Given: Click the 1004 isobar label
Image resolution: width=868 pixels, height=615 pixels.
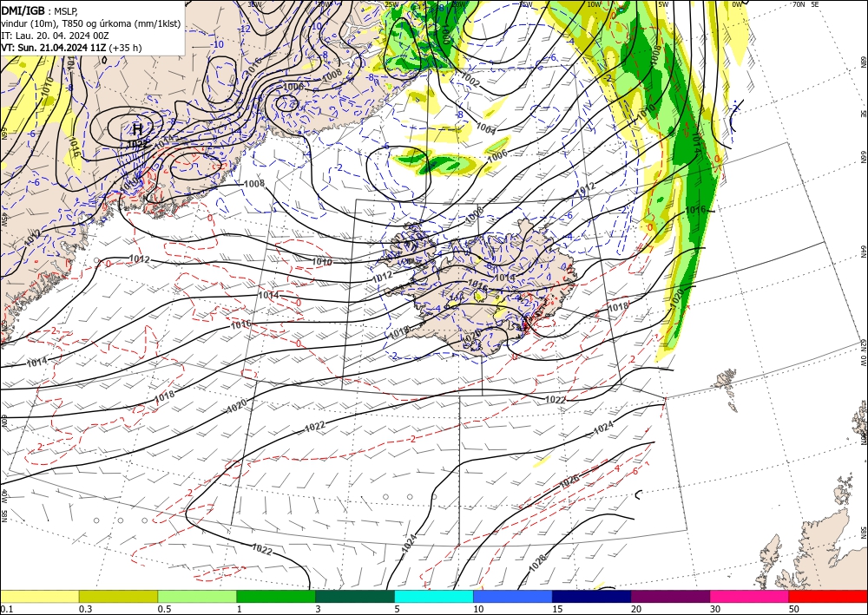Looking at the screenshot, I should pyautogui.click(x=486, y=128).
